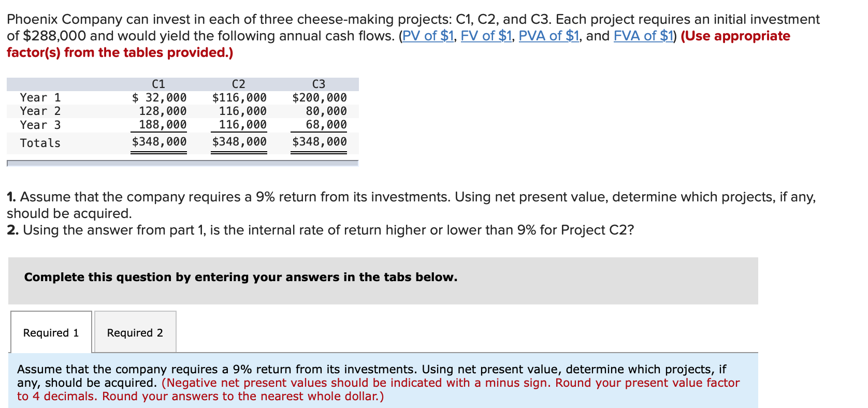The image size is (868, 408).
Task: Click the $116,000 Year 1 value for C2
Action: click(239, 97)
